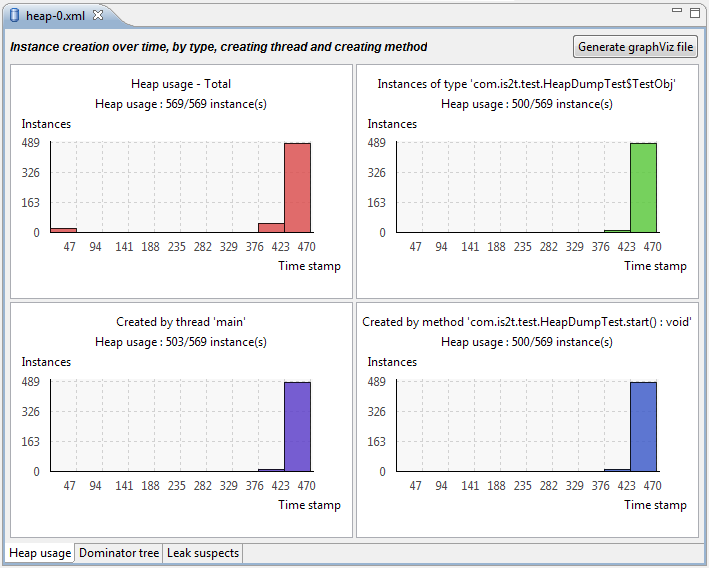
Task: Close the heap-0.xml editor tab
Action: 98,16
